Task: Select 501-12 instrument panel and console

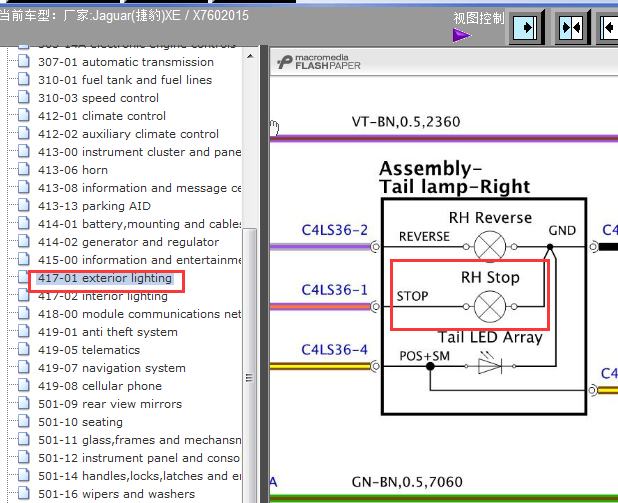Action: (x=139, y=458)
